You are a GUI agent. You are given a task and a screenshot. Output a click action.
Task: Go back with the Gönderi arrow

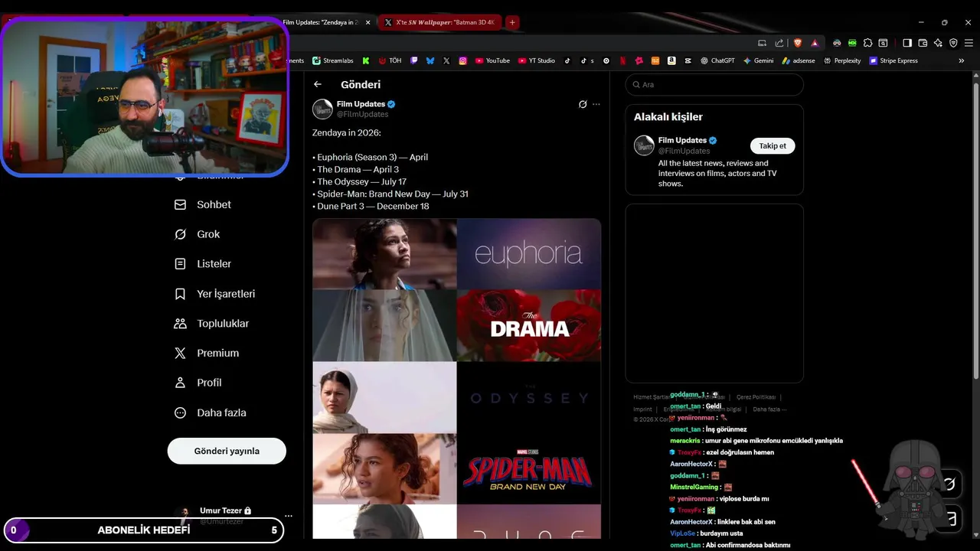[318, 84]
